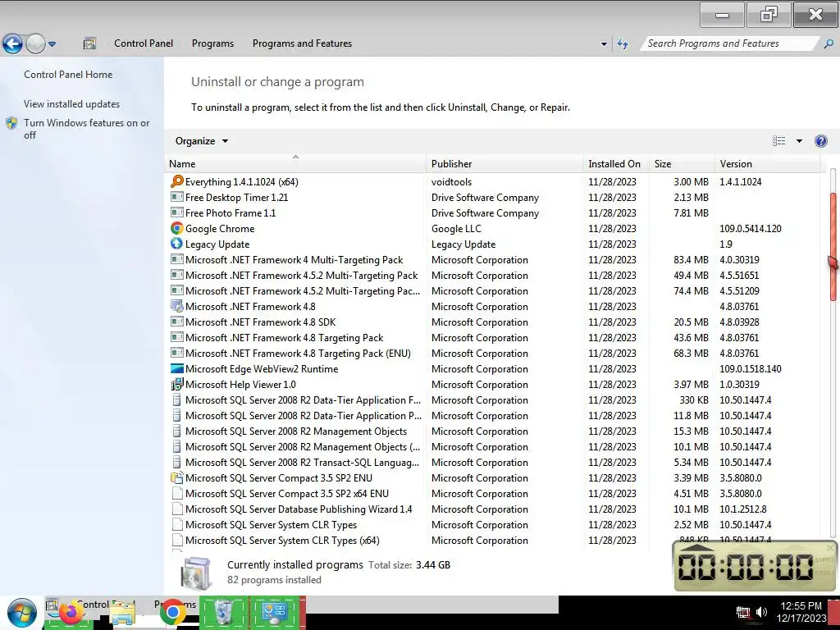Sort the list by Name column
Image resolution: width=840 pixels, height=630 pixels.
coord(295,164)
